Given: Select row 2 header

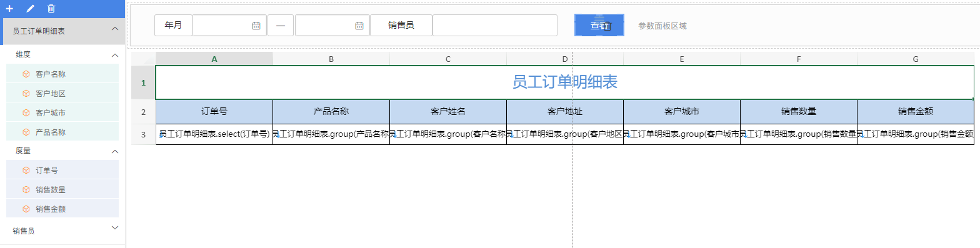Looking at the screenshot, I should (144, 112).
